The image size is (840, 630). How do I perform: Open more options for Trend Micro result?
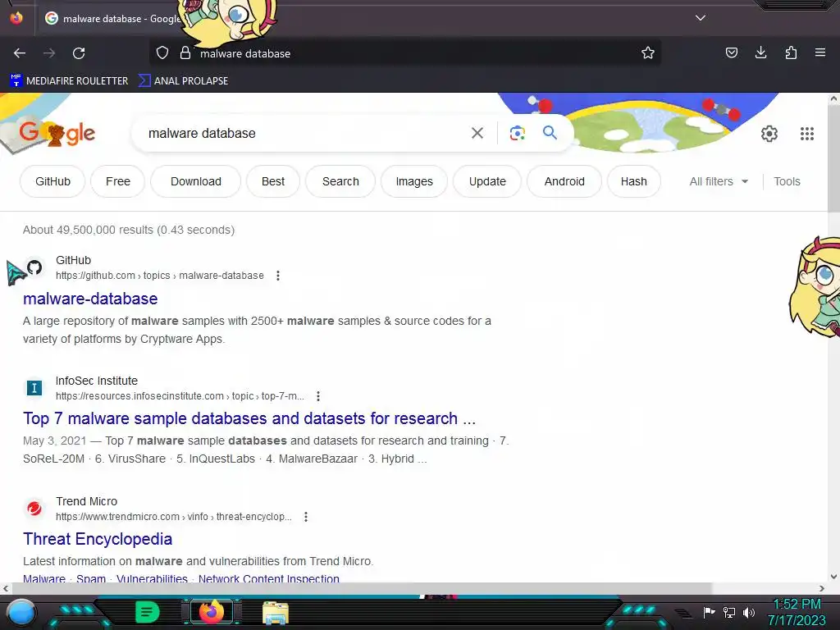tap(305, 517)
